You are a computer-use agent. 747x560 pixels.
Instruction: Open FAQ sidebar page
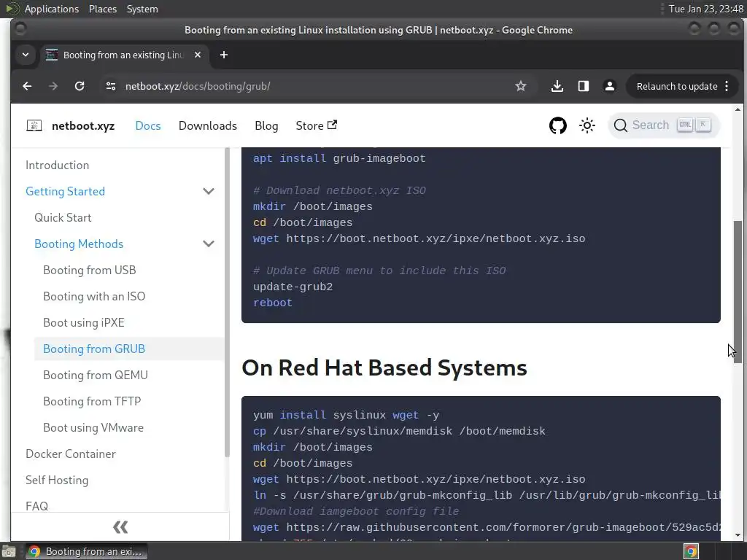(x=36, y=506)
